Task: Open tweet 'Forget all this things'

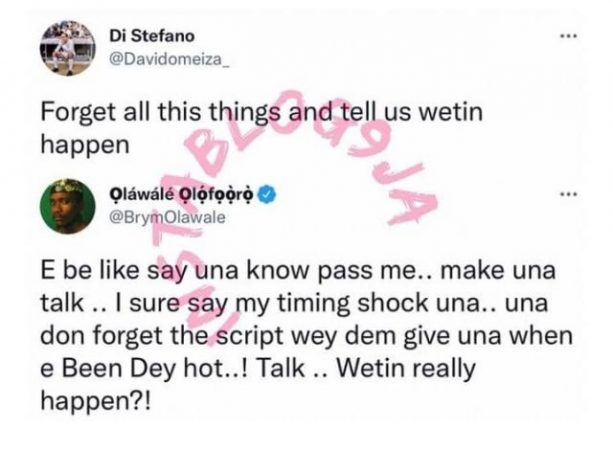Action: tap(262, 129)
